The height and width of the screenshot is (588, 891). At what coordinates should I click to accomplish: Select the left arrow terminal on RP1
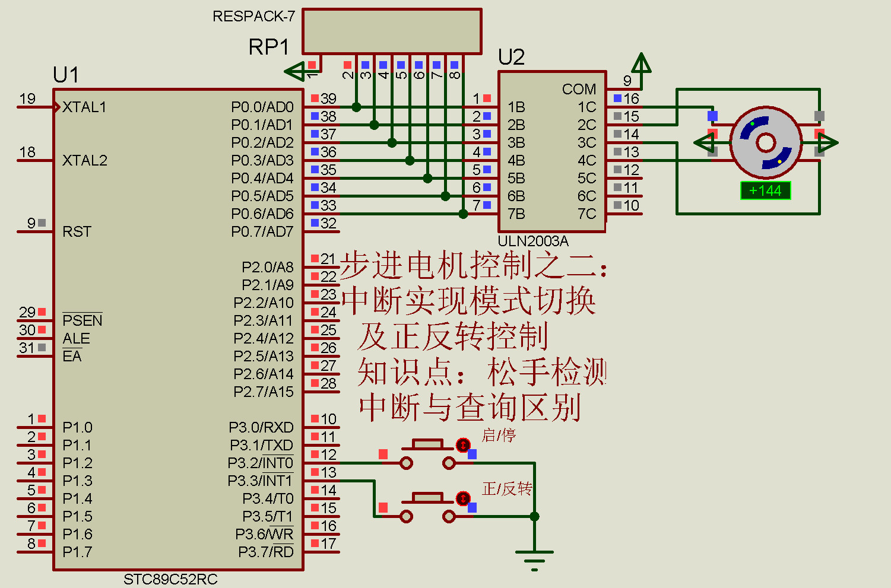tap(294, 71)
